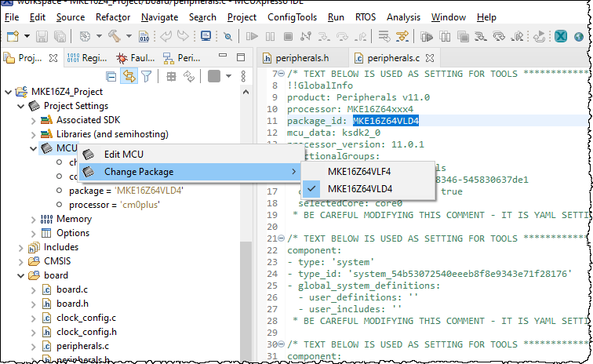593x364 pixels.
Task: Close the peripherals.c editor tab
Action: (x=430, y=58)
